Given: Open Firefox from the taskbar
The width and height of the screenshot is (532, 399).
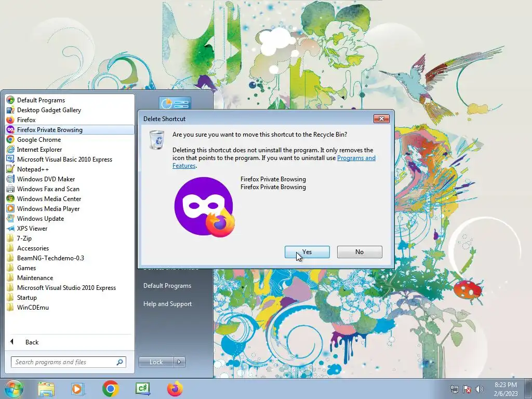Looking at the screenshot, I should coord(175,389).
